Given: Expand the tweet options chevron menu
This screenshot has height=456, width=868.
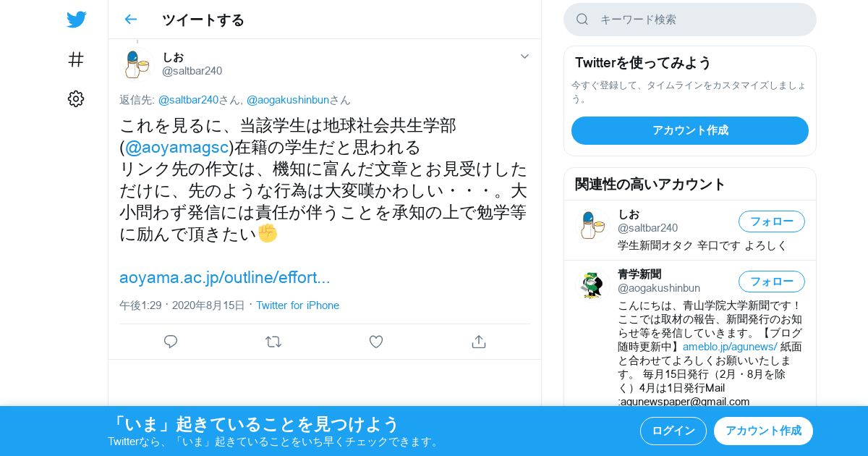Looking at the screenshot, I should [x=525, y=56].
